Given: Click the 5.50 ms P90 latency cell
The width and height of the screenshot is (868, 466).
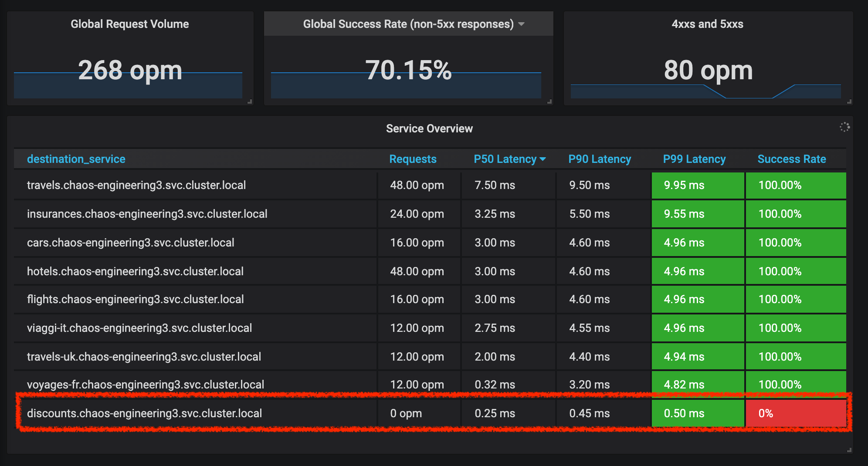Looking at the screenshot, I should point(604,214).
